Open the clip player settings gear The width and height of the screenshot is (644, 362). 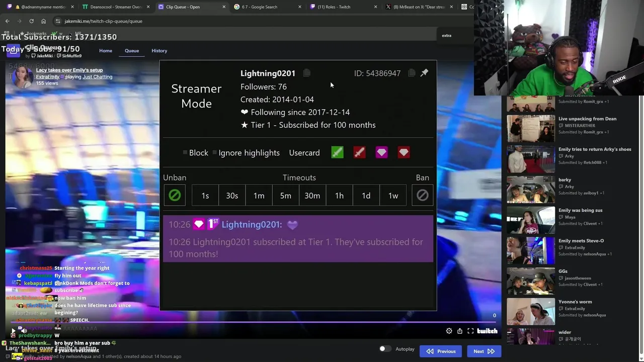point(449,331)
